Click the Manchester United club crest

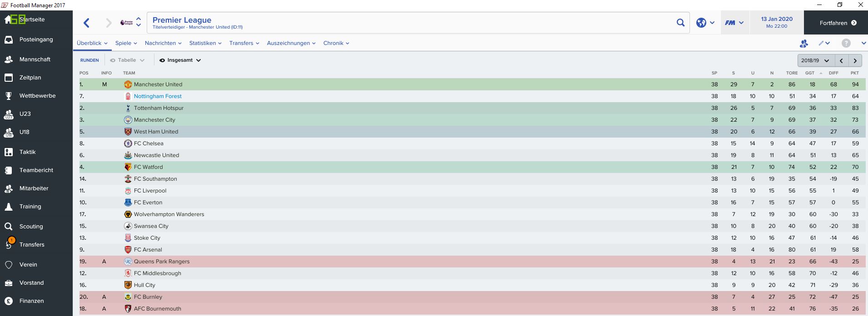click(x=128, y=84)
